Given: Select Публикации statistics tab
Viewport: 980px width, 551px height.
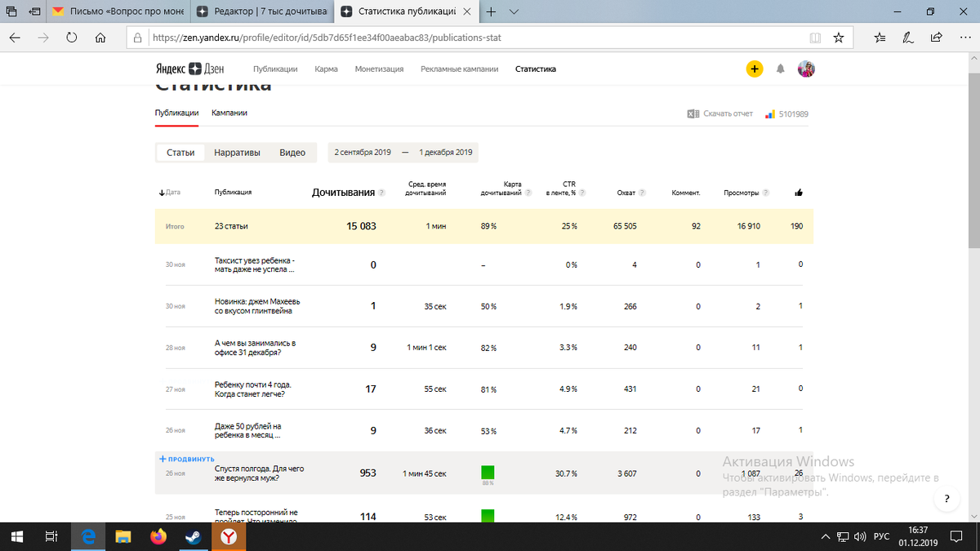Looking at the screenshot, I should click(177, 113).
